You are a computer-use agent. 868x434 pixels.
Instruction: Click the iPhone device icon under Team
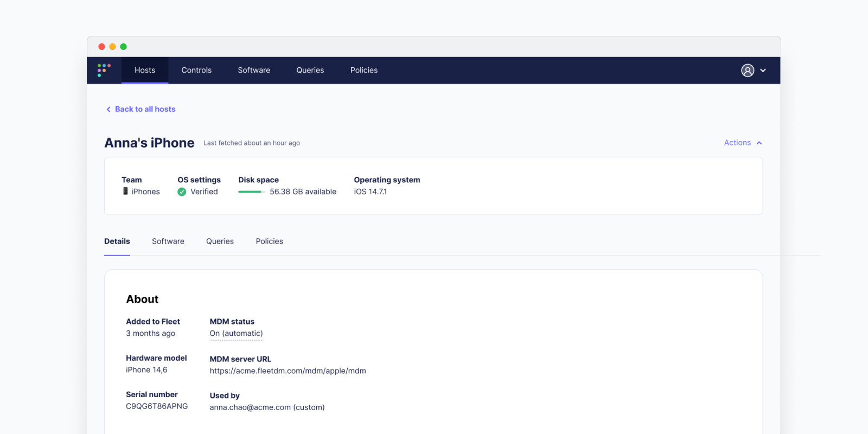[x=125, y=192]
